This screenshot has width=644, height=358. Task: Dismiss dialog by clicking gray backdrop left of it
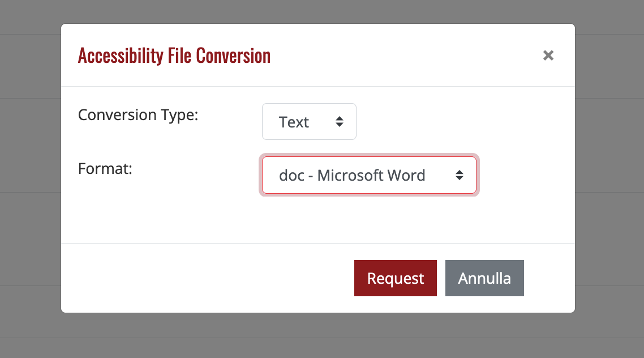click(29, 170)
